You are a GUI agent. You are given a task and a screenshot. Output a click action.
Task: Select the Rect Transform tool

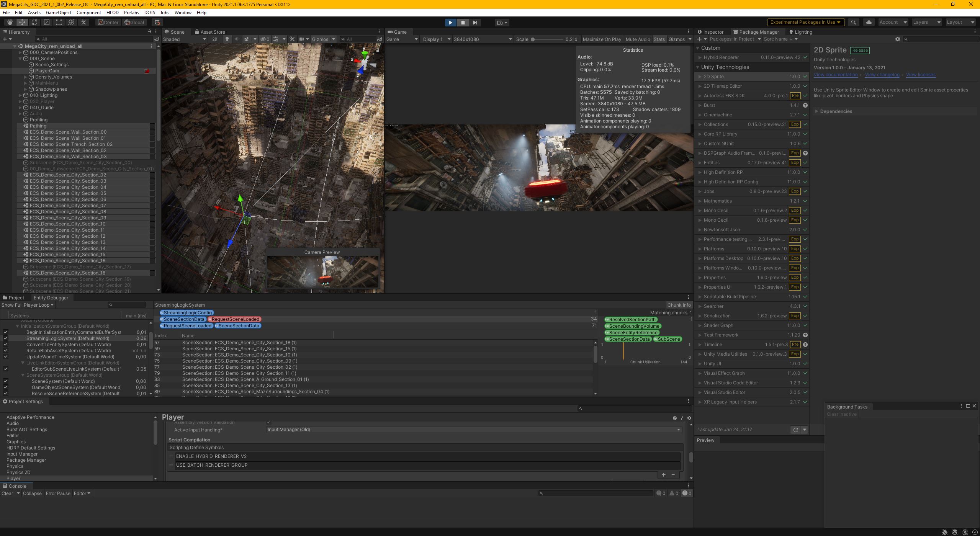click(59, 22)
